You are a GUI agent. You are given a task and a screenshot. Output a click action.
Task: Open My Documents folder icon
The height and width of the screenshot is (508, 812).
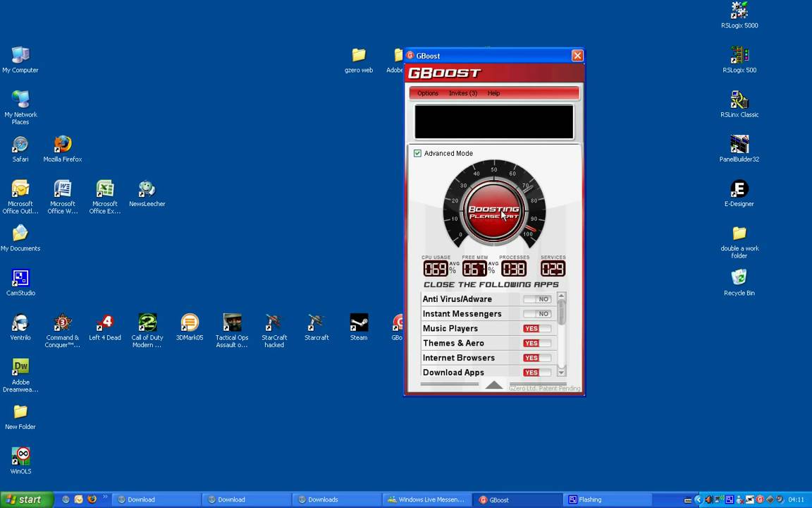click(x=20, y=238)
